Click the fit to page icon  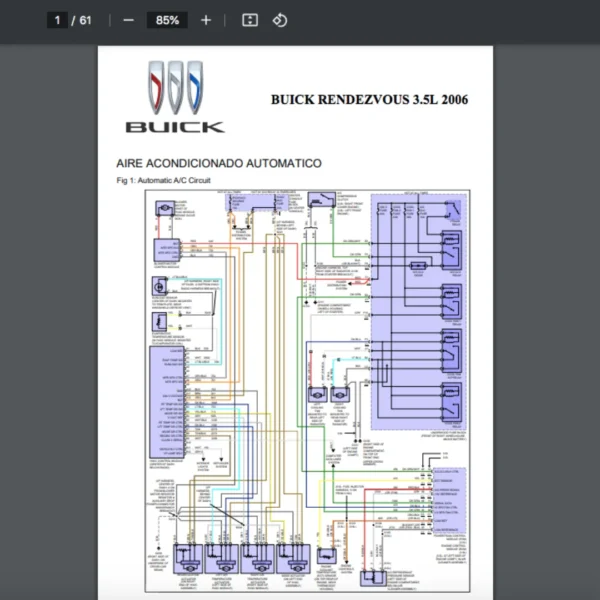tap(250, 20)
